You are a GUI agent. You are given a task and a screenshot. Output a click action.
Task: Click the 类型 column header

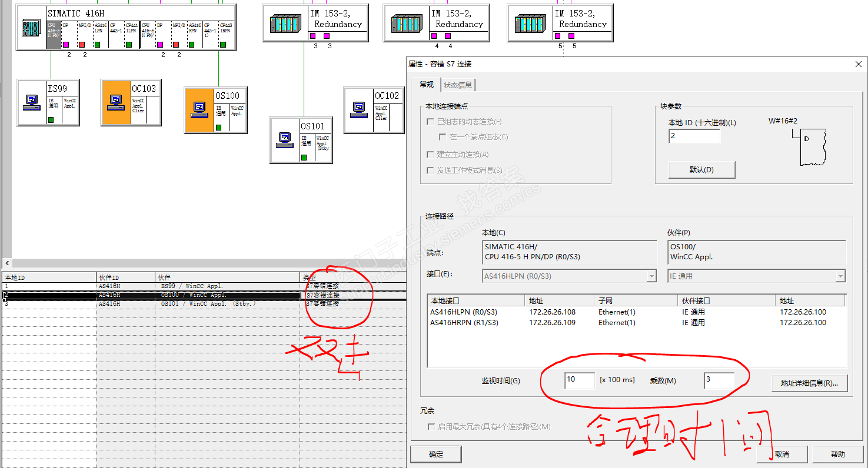pyautogui.click(x=352, y=278)
